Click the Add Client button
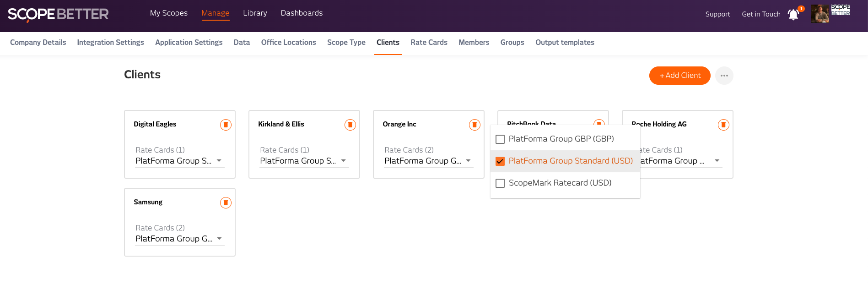 tap(680, 76)
